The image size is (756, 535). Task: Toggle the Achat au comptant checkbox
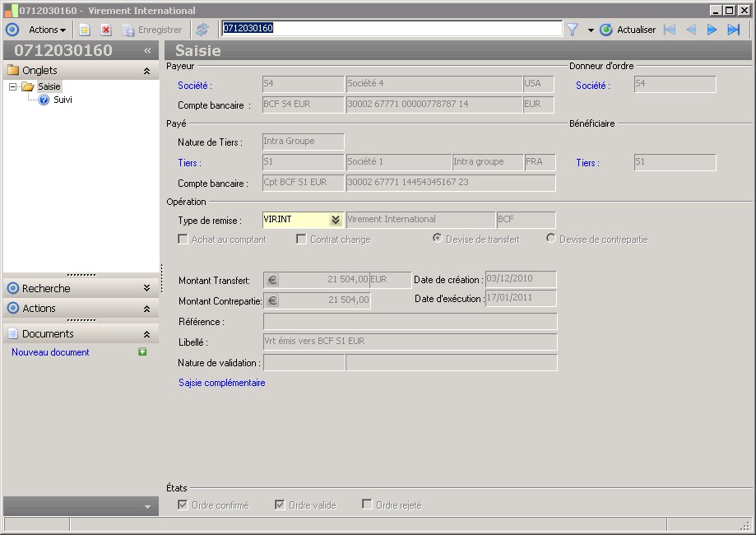[x=183, y=240]
